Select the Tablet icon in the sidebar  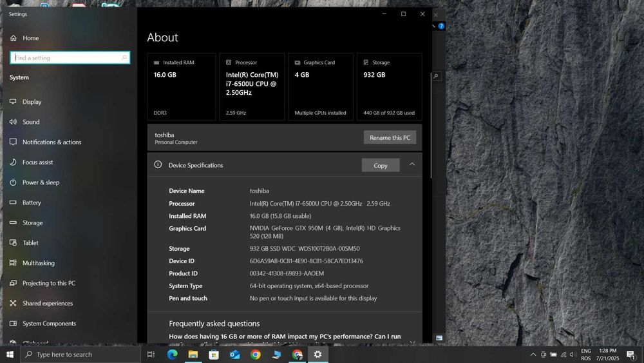click(x=13, y=243)
